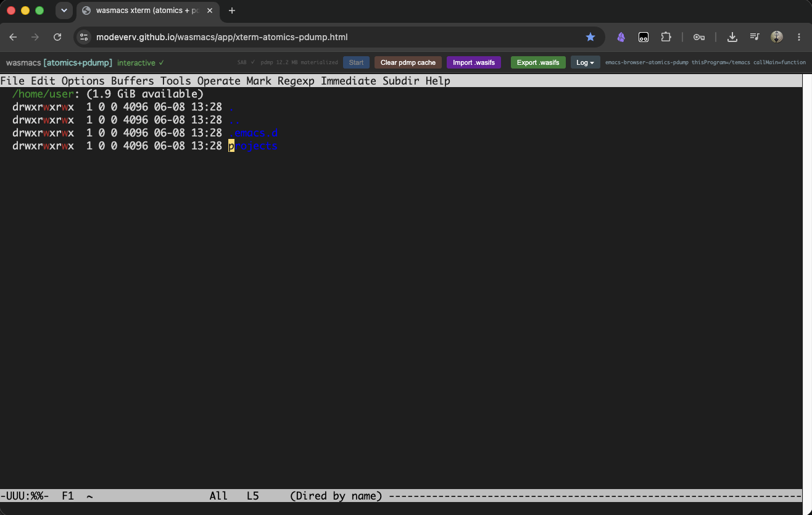Open the Buffers menu in Emacs
The height and width of the screenshot is (515, 812).
pos(133,81)
